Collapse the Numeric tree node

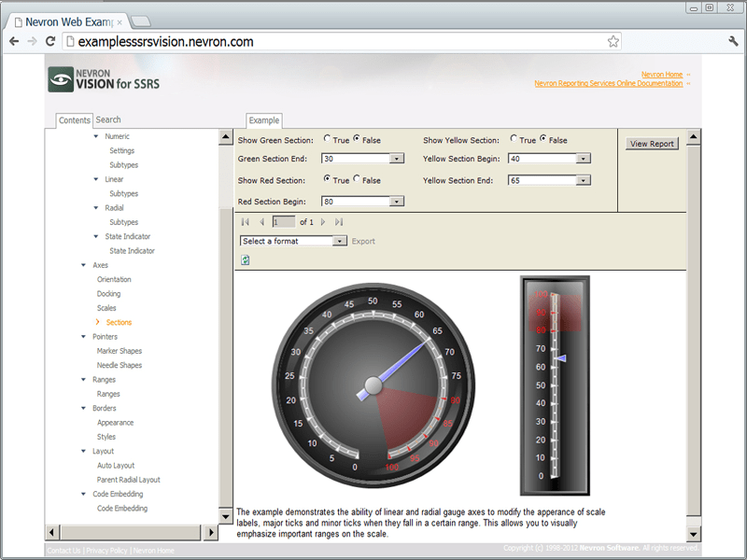(96, 136)
